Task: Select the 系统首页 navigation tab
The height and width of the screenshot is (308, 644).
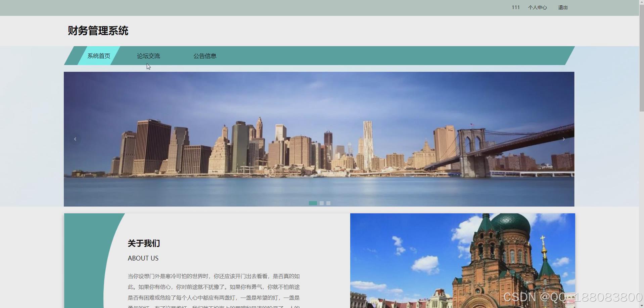Action: pos(98,56)
